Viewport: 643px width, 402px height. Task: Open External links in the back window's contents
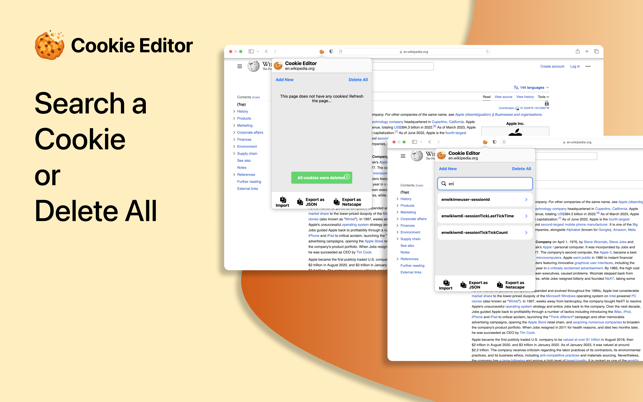tap(247, 189)
